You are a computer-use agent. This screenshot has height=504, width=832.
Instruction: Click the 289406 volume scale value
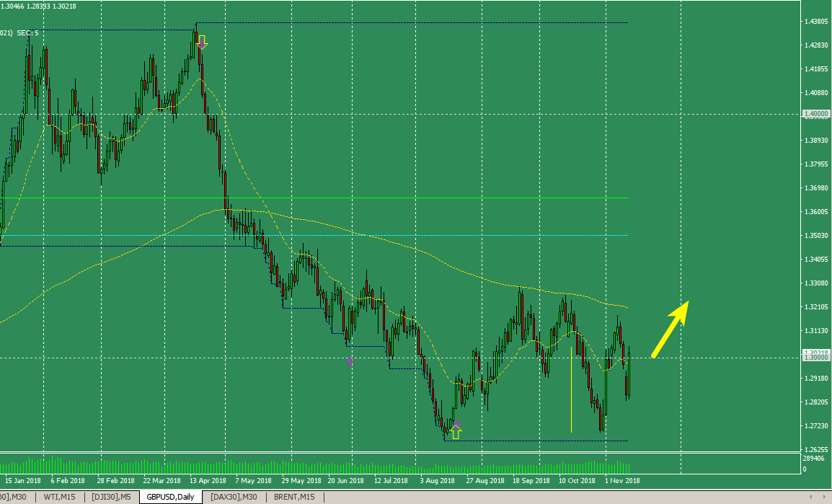point(814,459)
